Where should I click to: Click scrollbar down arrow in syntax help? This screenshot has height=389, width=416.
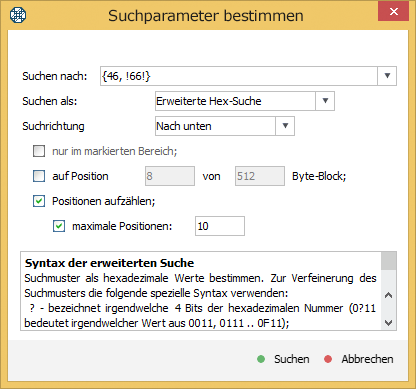pyautogui.click(x=388, y=322)
